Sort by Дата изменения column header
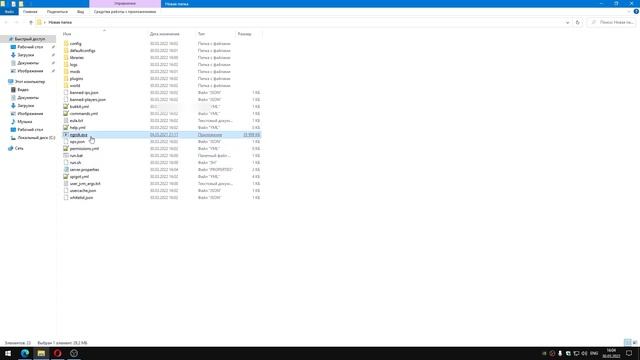The width and height of the screenshot is (640, 360). click(164, 34)
